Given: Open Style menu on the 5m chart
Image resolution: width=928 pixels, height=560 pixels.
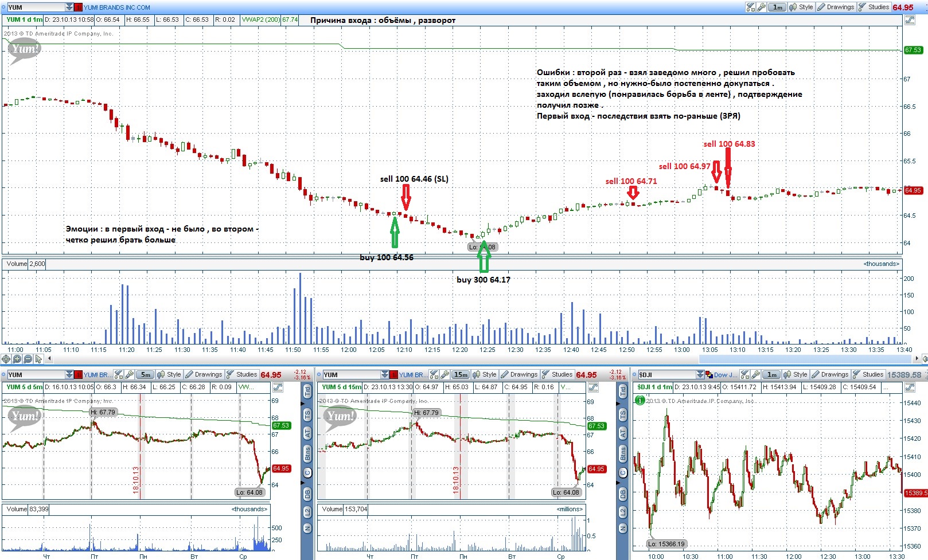Looking at the screenshot, I should (x=169, y=374).
